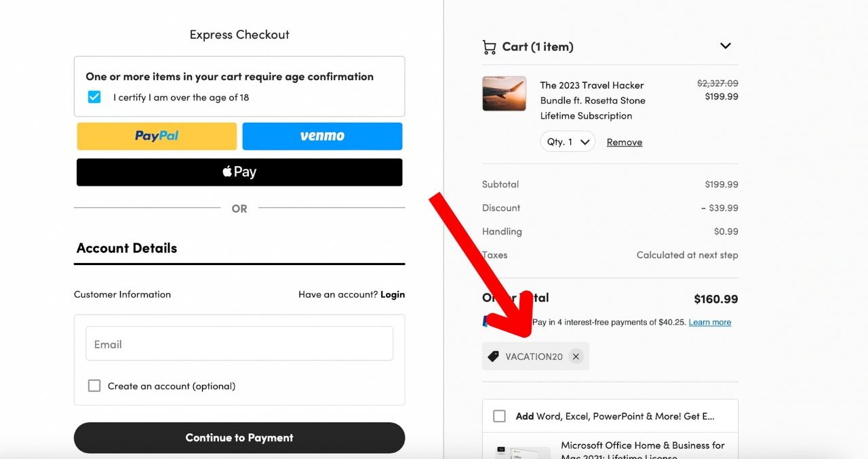Choose the Venmo payment button
Viewport: 868px width, 459px height.
[322, 136]
